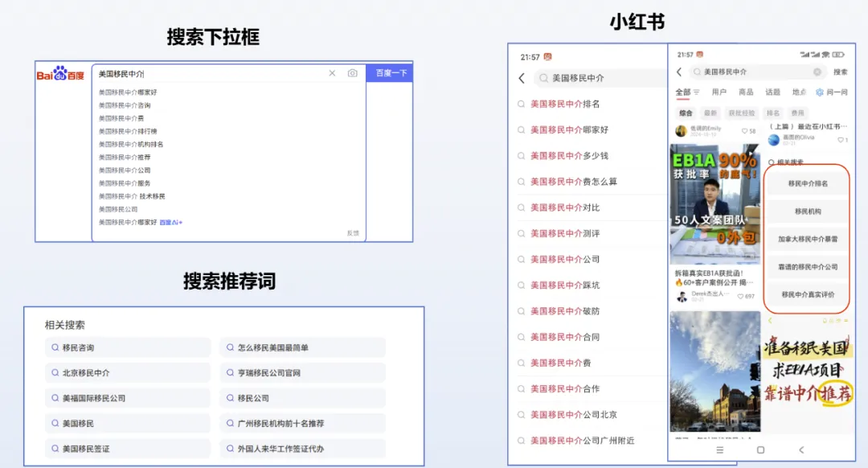Click search icon beside 移民公司
The image size is (868, 468).
click(231, 398)
